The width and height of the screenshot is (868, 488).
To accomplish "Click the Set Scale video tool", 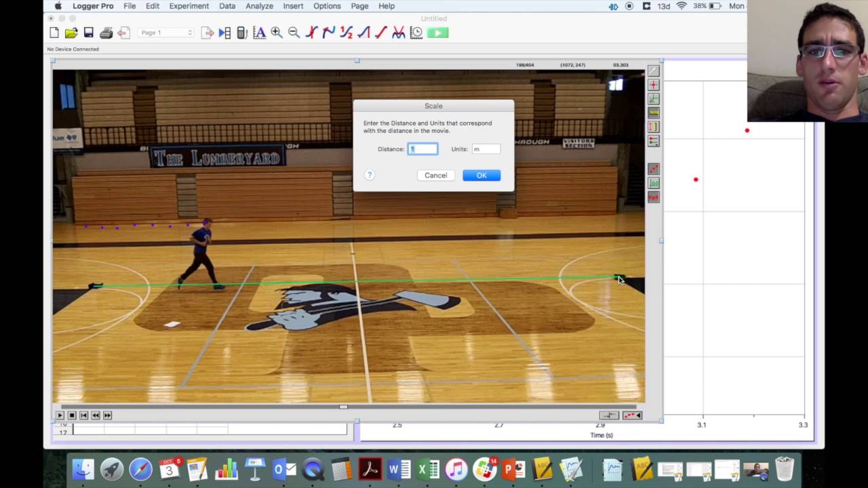I will coord(653,113).
